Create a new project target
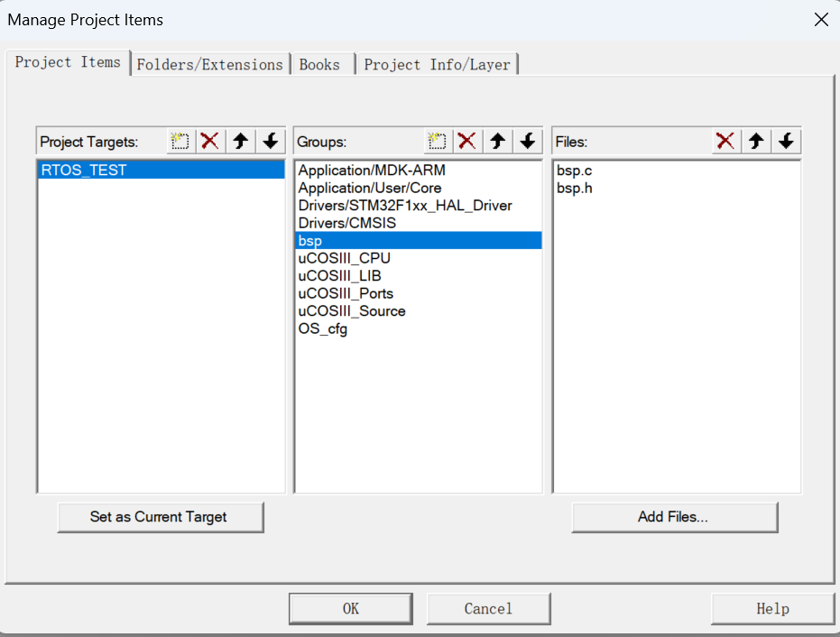The image size is (840, 637). click(x=180, y=142)
